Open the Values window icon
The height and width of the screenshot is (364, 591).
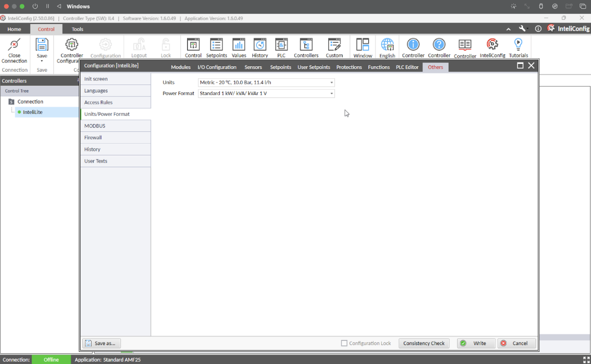tap(239, 45)
